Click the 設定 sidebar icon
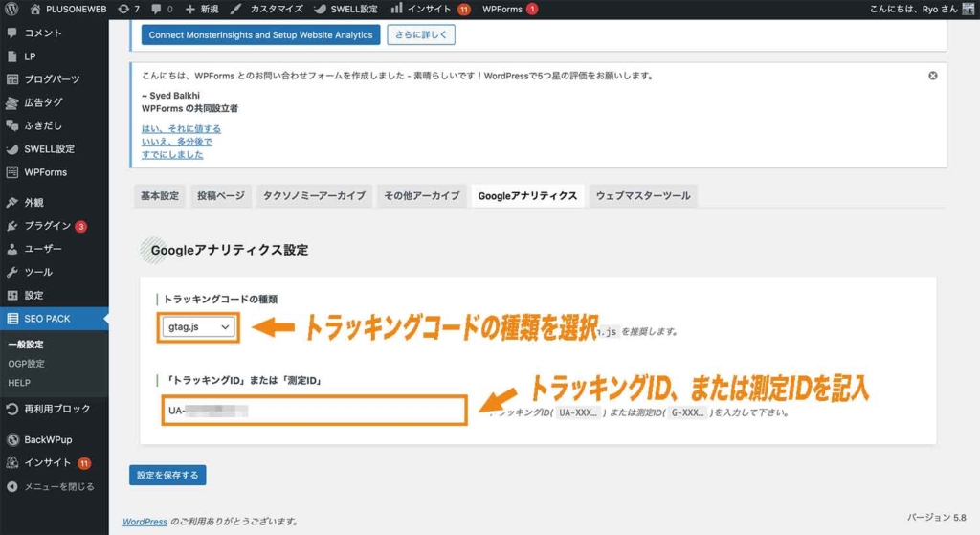 coord(11,295)
